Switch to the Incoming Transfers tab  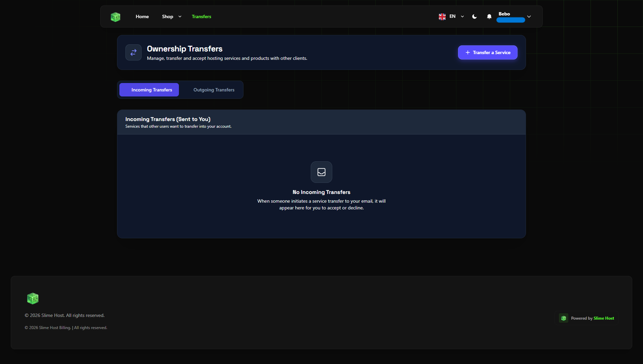tap(149, 90)
